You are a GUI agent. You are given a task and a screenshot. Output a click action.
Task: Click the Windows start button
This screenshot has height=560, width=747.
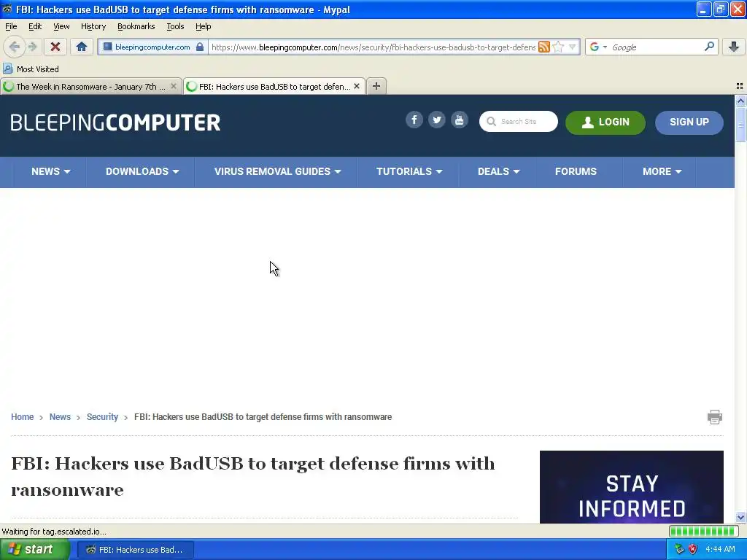coord(35,550)
